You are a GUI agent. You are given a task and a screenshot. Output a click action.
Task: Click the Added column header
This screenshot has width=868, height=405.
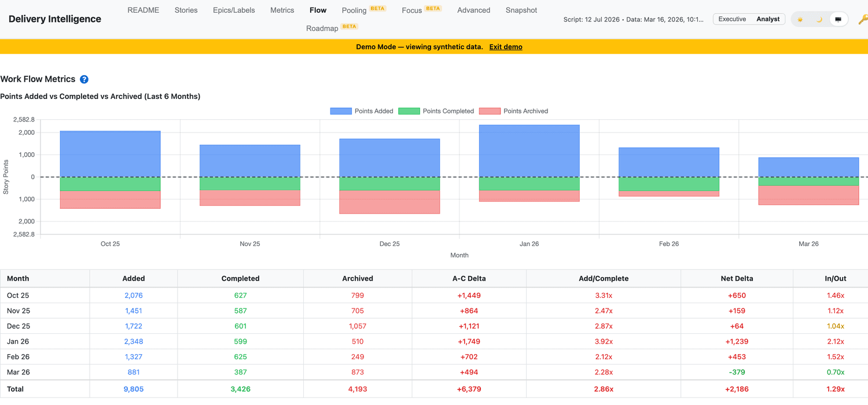[x=134, y=278]
